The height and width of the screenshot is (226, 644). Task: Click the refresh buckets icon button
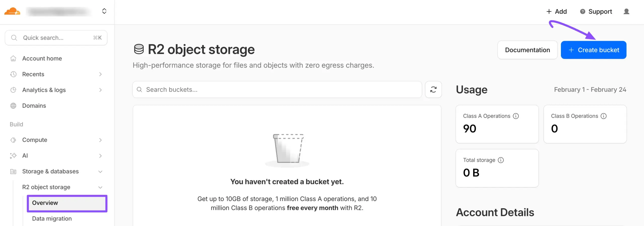pyautogui.click(x=433, y=90)
